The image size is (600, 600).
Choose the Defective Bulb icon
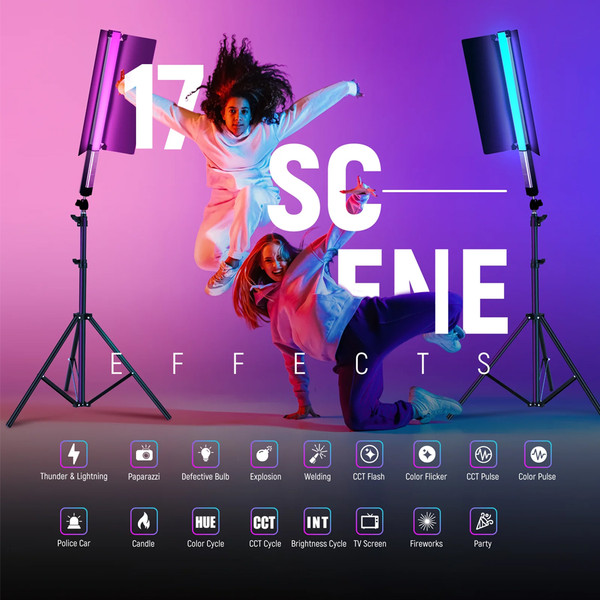click(206, 454)
